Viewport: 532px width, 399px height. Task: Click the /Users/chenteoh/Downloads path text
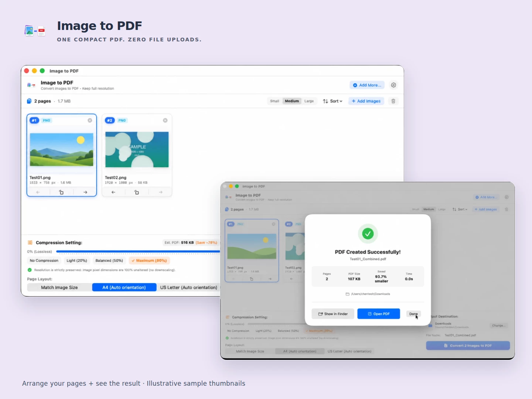coord(371,294)
